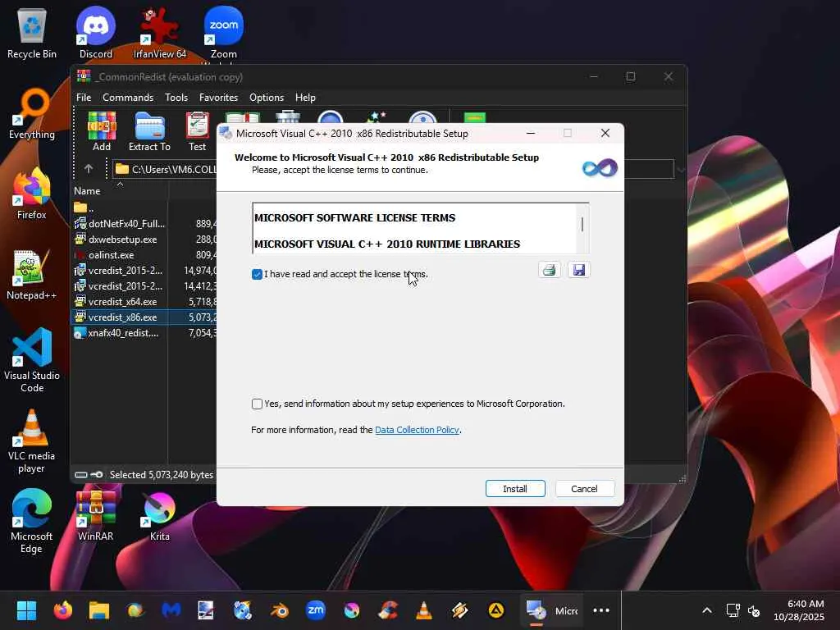Open Malwarebytes from the taskbar

[171, 610]
